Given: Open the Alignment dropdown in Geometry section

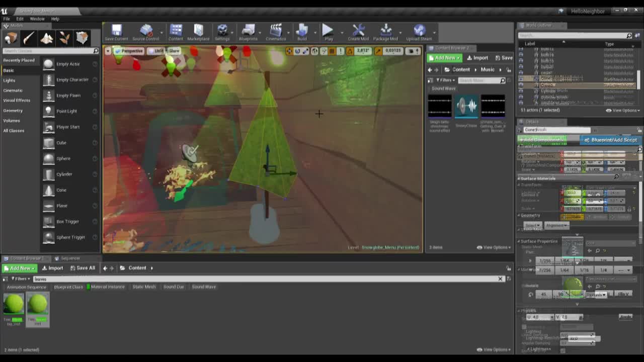Looking at the screenshot, I should point(557,225).
